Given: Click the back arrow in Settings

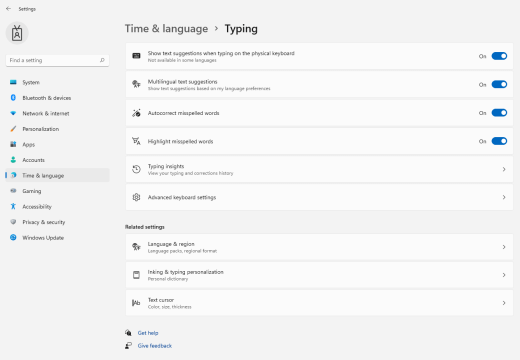Looking at the screenshot, I should point(9,9).
